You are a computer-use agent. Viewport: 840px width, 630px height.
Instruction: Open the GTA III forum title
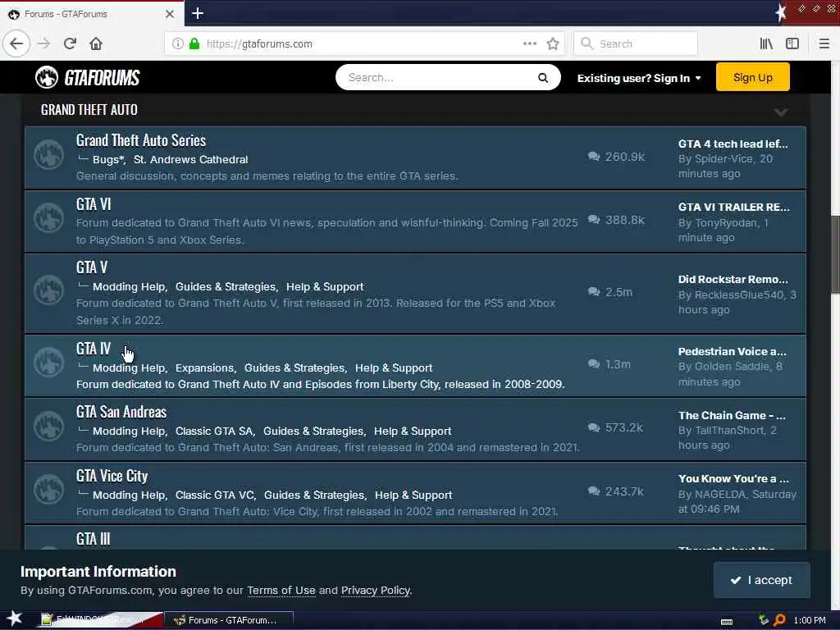click(94, 539)
